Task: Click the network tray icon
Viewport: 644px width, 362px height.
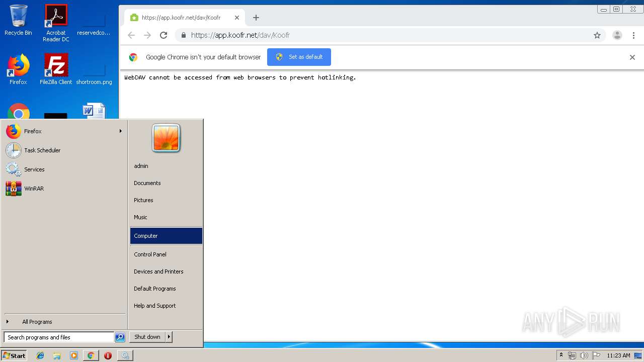Action: (x=572, y=355)
